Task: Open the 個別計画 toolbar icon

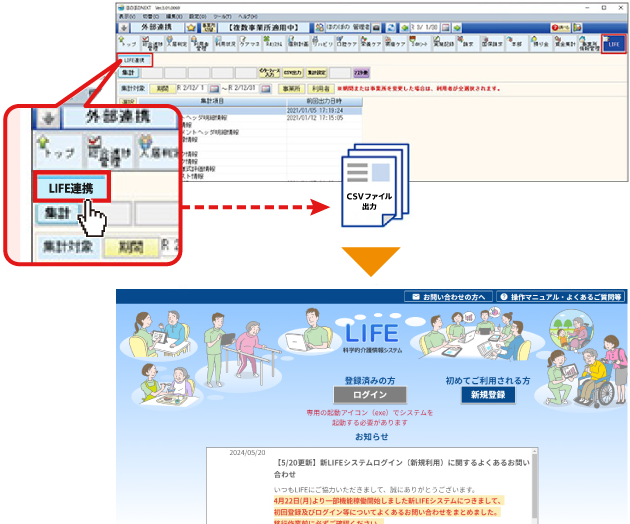Action: click(x=298, y=43)
